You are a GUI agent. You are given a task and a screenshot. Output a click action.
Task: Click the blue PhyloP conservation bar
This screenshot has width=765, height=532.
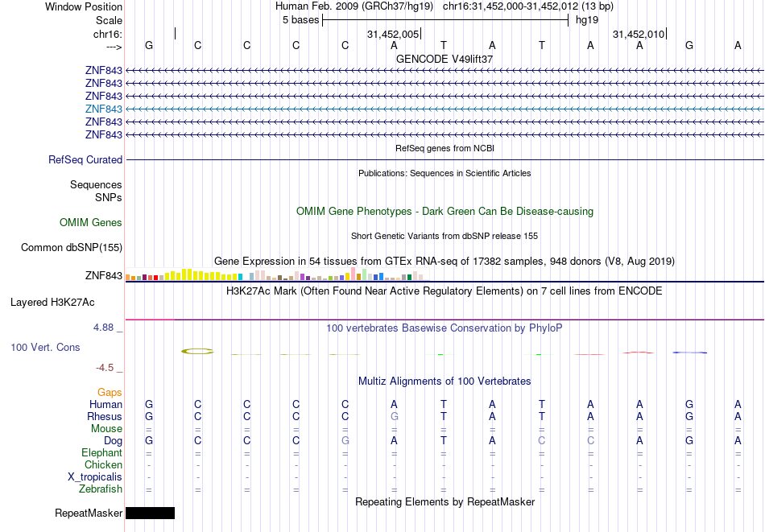point(689,353)
